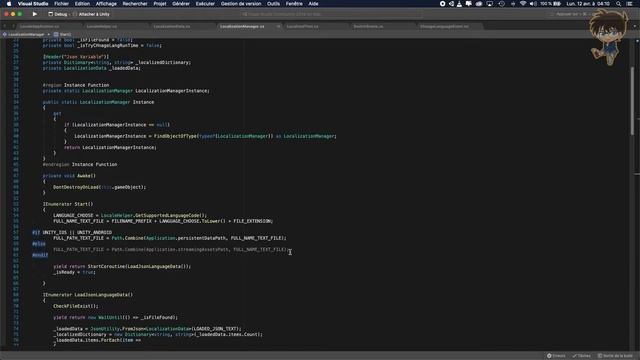Click the VLC cone menu bar icon

(x=460, y=4)
